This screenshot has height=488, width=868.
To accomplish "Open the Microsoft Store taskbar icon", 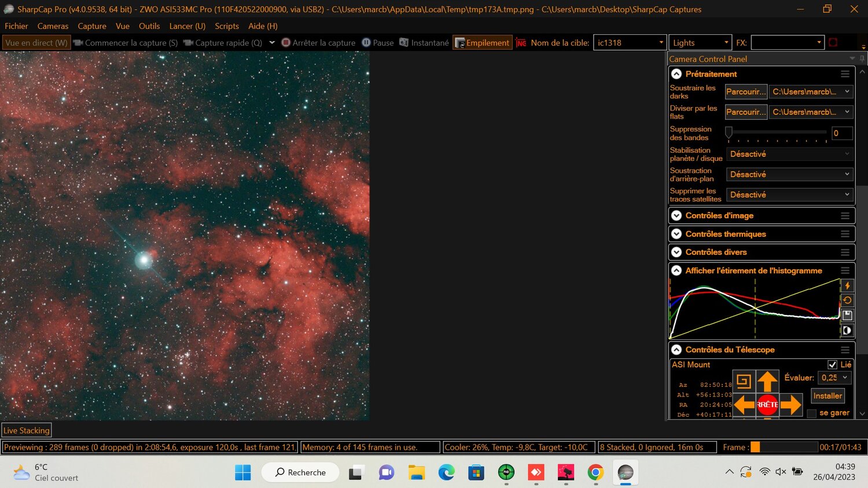I will pos(476,472).
